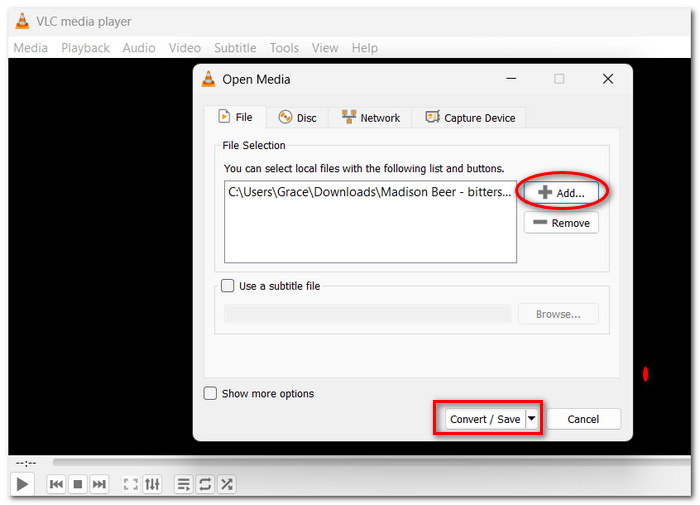Skip to next media item

(99, 484)
